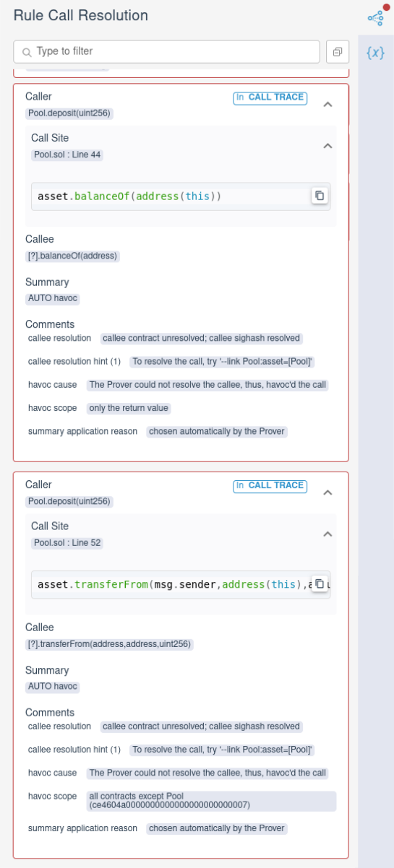Screen dimensions: 394x868
Task: Click the callee resolution hint in the transferFrom card
Action: click(223, 750)
